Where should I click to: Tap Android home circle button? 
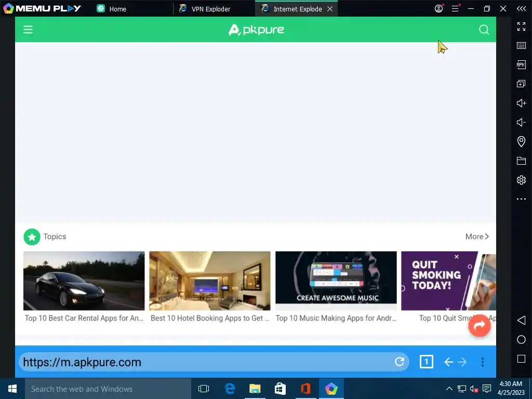[521, 340]
